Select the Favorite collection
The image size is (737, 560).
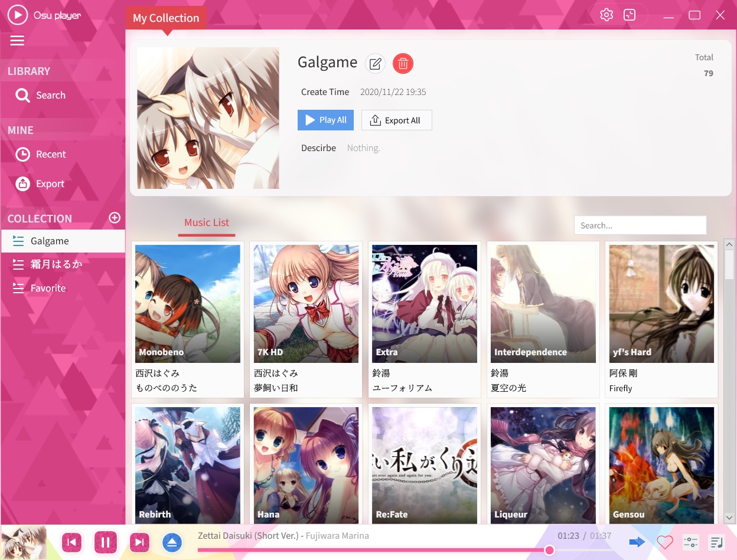click(x=63, y=288)
